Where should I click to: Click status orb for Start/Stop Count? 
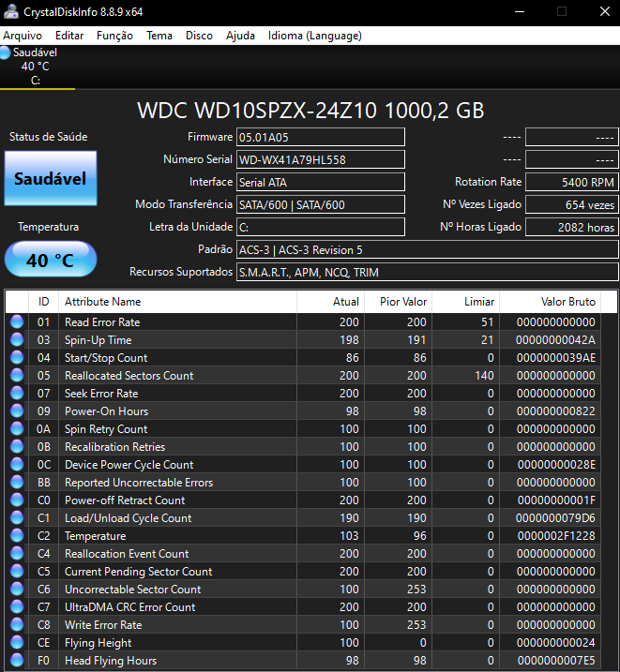17,357
